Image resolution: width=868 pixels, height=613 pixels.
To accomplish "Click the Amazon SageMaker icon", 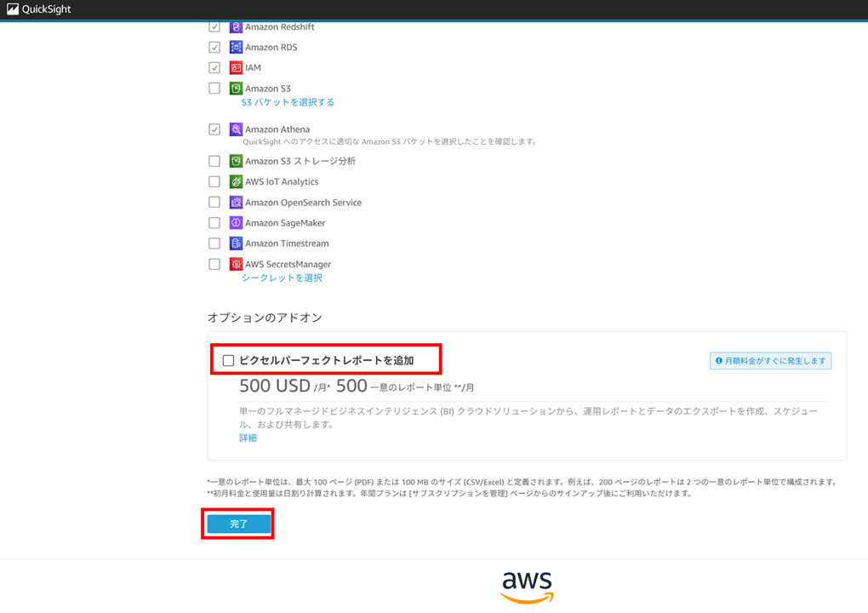I will pyautogui.click(x=236, y=222).
